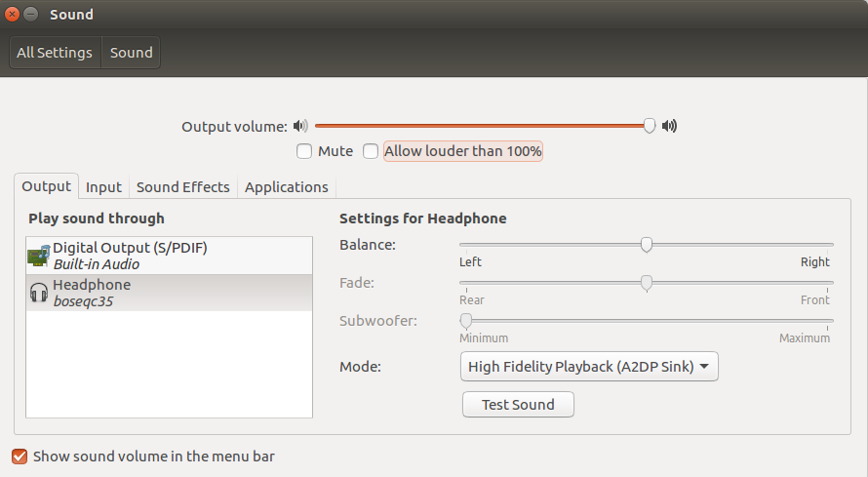Go back to All Settings
Viewport: 868px width, 477px height.
point(55,53)
